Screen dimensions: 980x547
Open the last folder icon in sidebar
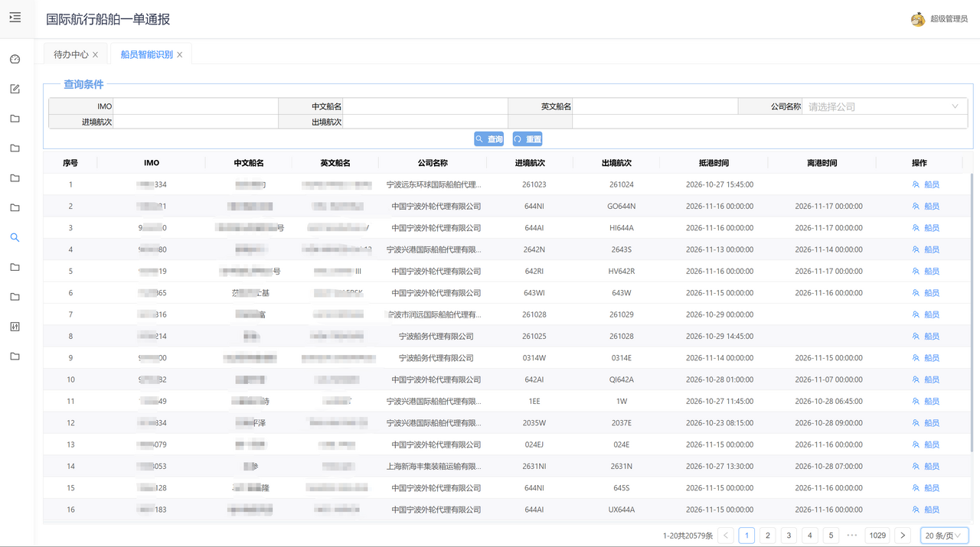tap(15, 357)
